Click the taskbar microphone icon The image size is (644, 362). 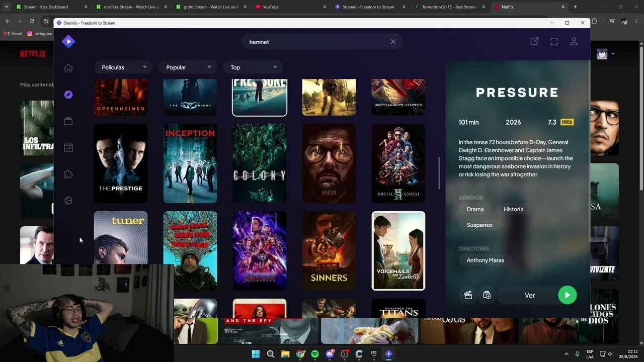point(577,354)
